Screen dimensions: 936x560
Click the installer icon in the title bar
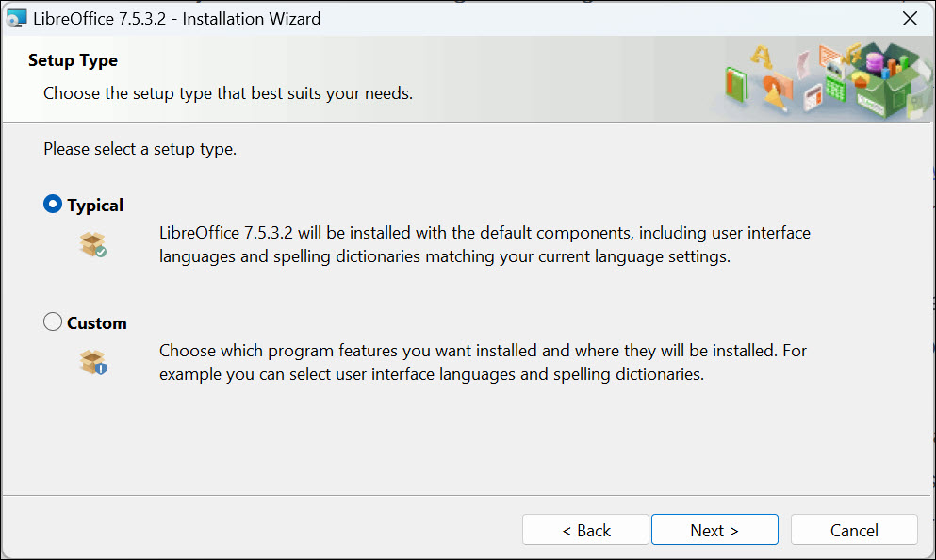click(16, 19)
